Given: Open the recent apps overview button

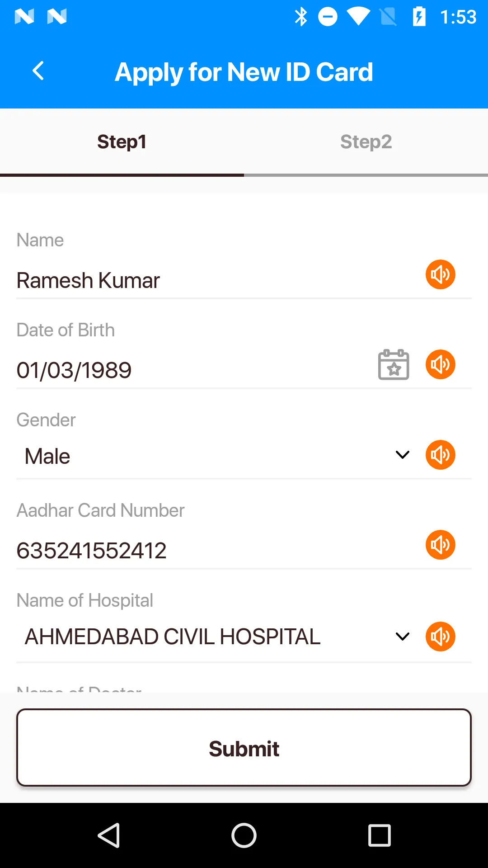Looking at the screenshot, I should [x=379, y=835].
